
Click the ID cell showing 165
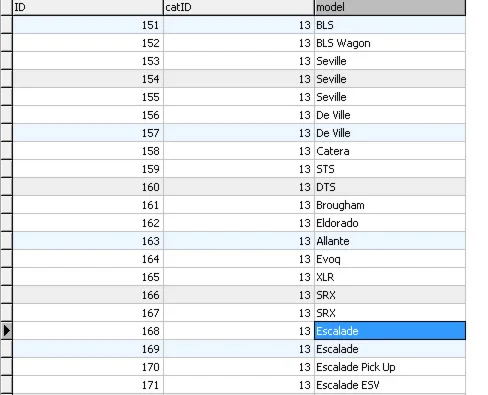pyautogui.click(x=88, y=277)
